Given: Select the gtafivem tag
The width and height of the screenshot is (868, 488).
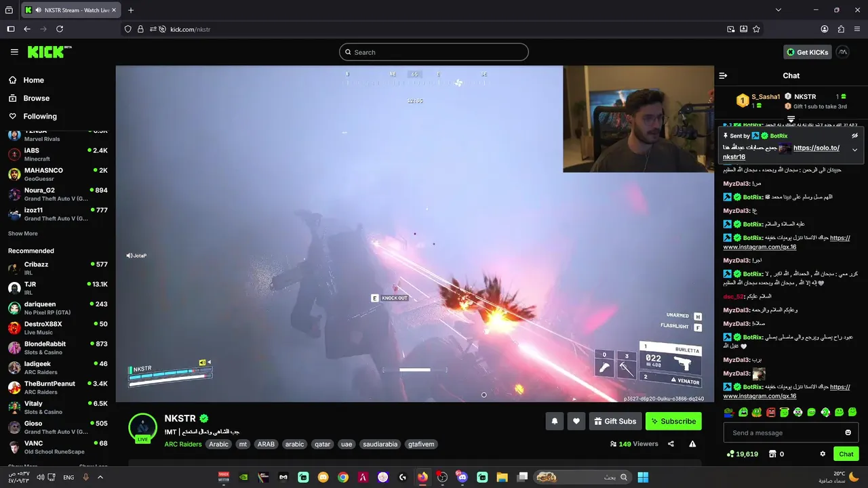Looking at the screenshot, I should [421, 444].
